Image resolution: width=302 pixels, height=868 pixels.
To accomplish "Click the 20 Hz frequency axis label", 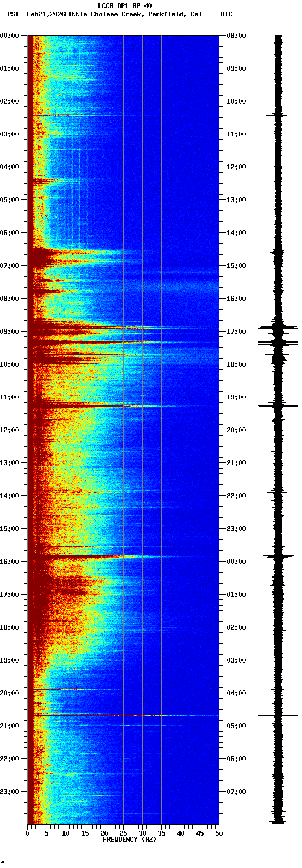I will (104, 833).
